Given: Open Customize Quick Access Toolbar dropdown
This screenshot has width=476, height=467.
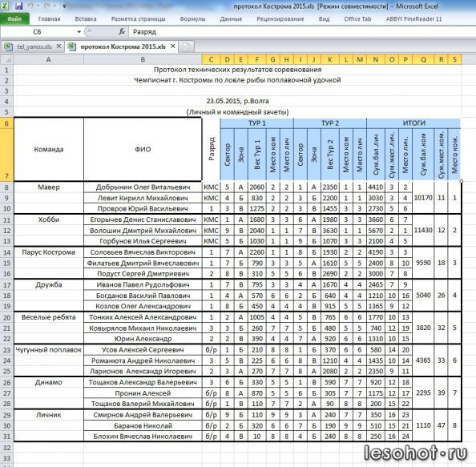Looking at the screenshot, I should [x=64, y=6].
